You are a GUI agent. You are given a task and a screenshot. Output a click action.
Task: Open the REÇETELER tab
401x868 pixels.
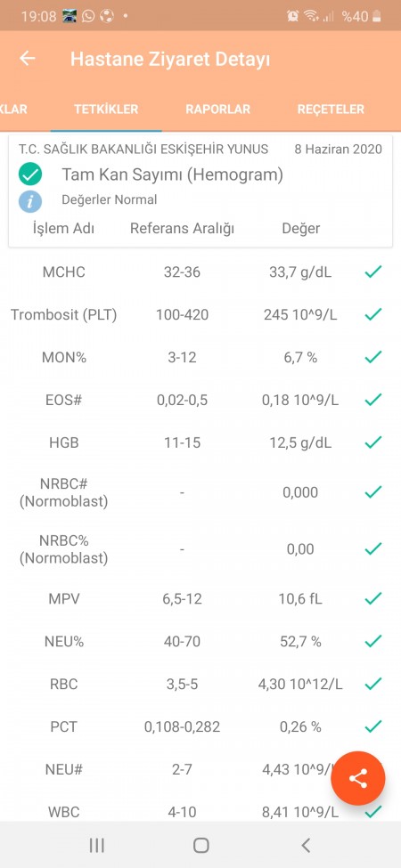coord(331,109)
